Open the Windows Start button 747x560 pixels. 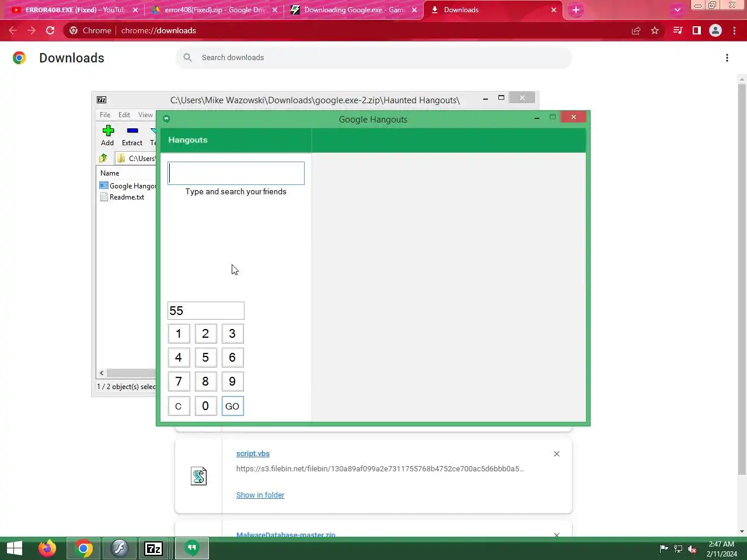coord(15,548)
